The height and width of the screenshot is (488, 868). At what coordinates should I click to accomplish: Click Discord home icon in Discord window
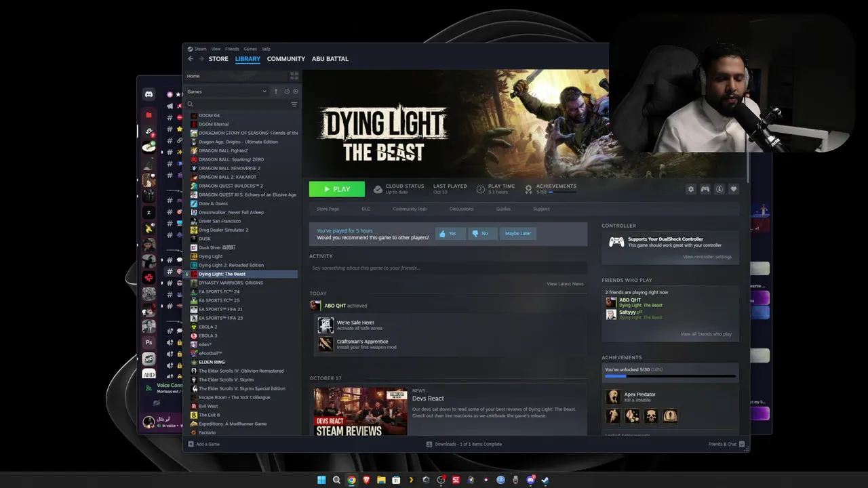(x=149, y=95)
